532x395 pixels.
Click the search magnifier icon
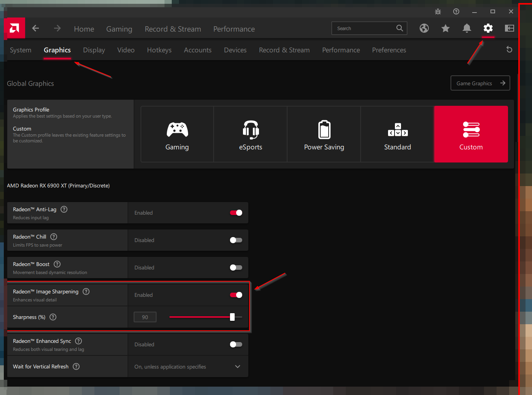(399, 28)
